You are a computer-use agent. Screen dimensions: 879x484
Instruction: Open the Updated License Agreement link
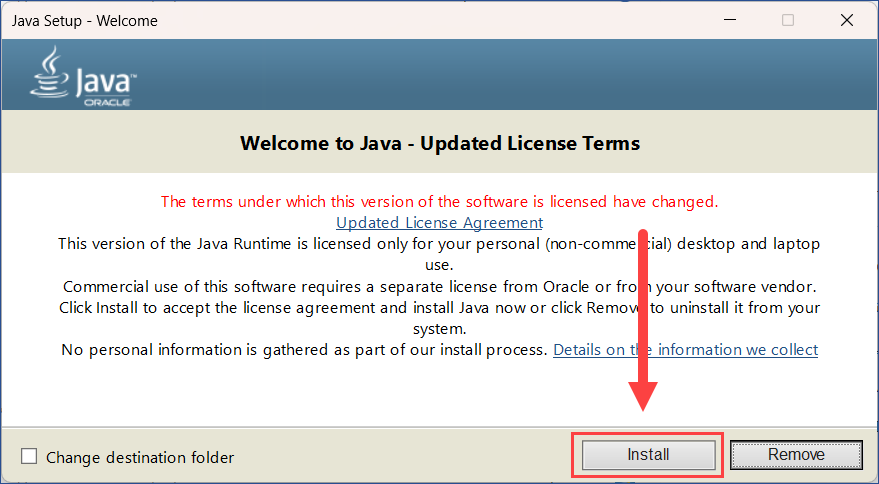point(440,223)
